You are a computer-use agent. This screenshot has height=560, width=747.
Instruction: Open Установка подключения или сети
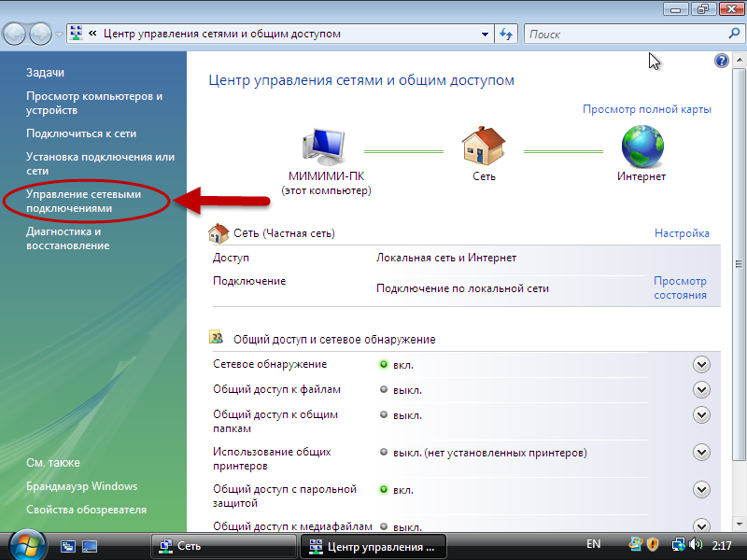coord(100,164)
